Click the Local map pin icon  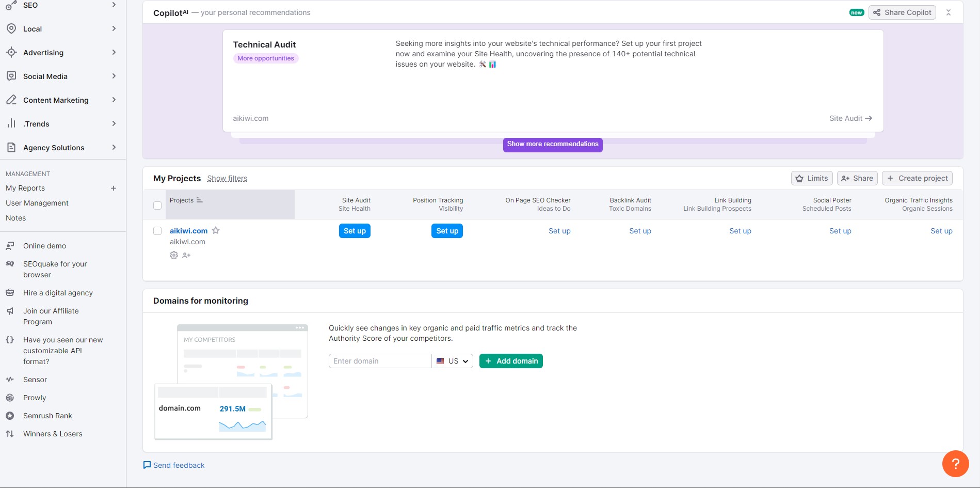(11, 29)
